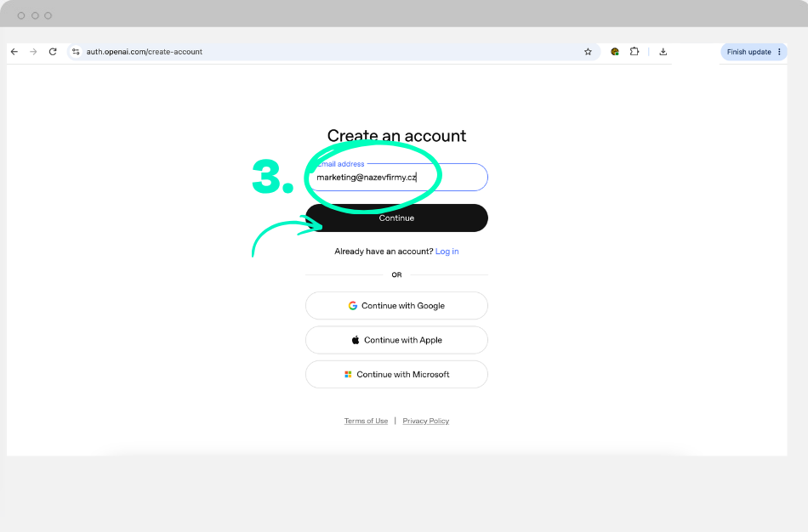Screen dimensions: 808x532
Task: Click the auth.openai.com address bar URL
Action: [145, 52]
